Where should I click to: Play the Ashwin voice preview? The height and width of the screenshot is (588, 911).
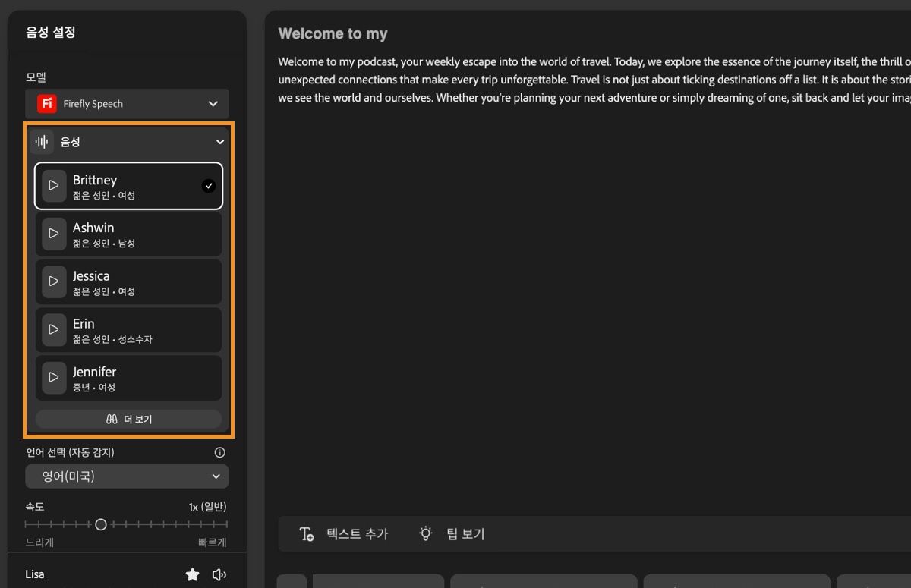pos(54,234)
